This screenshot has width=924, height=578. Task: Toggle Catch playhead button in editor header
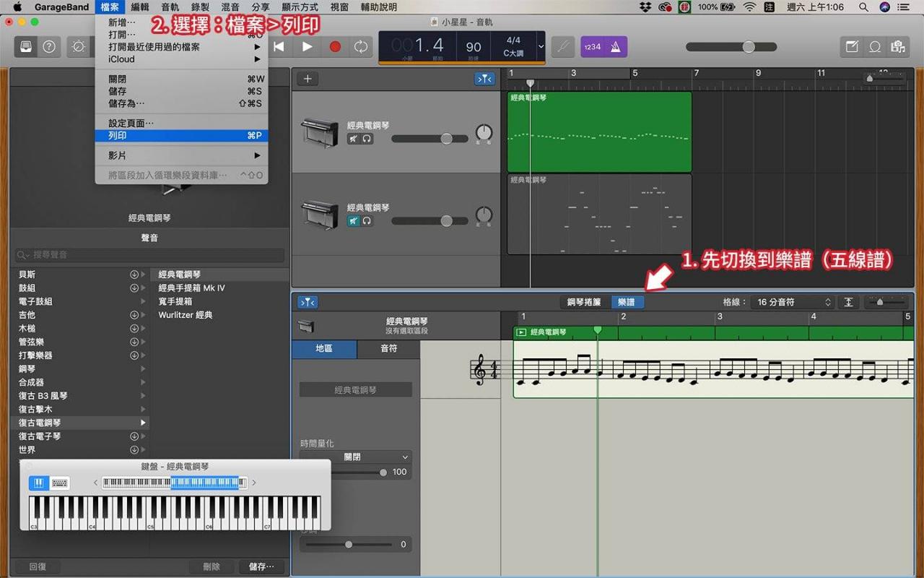pos(308,302)
